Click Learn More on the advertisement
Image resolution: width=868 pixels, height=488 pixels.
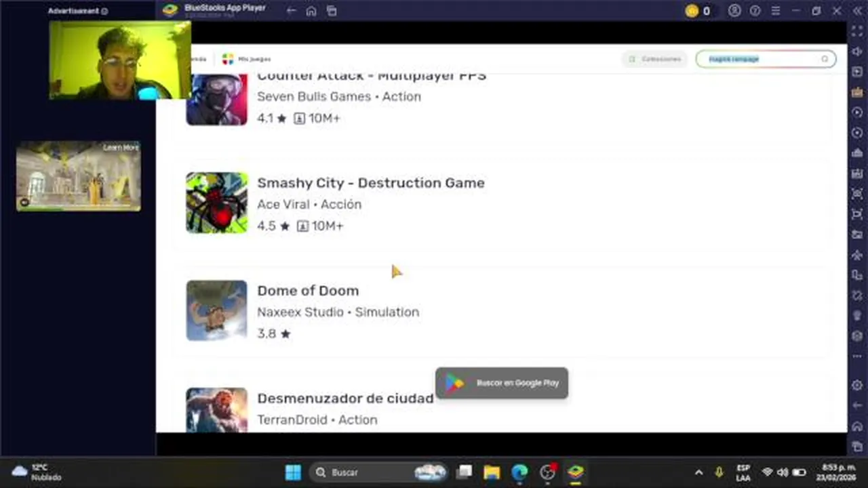tap(121, 148)
